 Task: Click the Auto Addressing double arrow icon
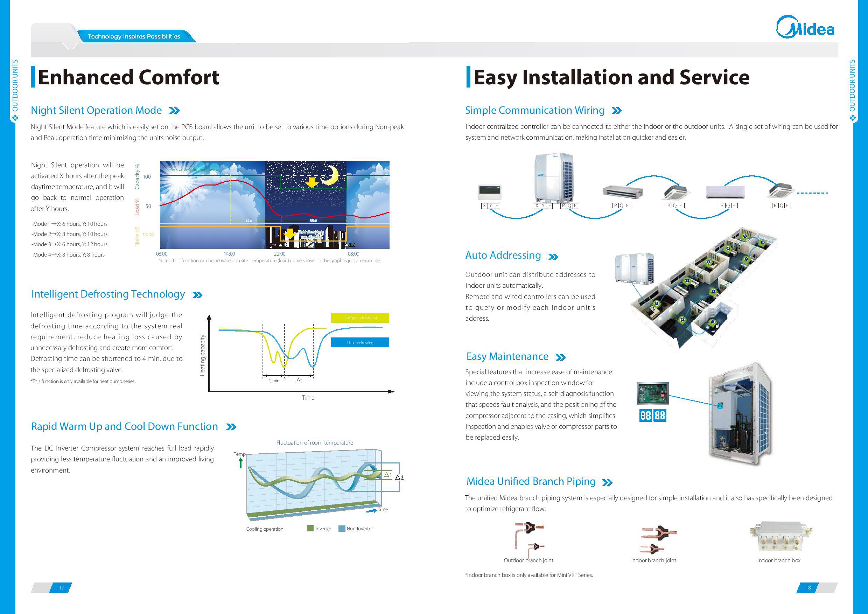(x=567, y=255)
